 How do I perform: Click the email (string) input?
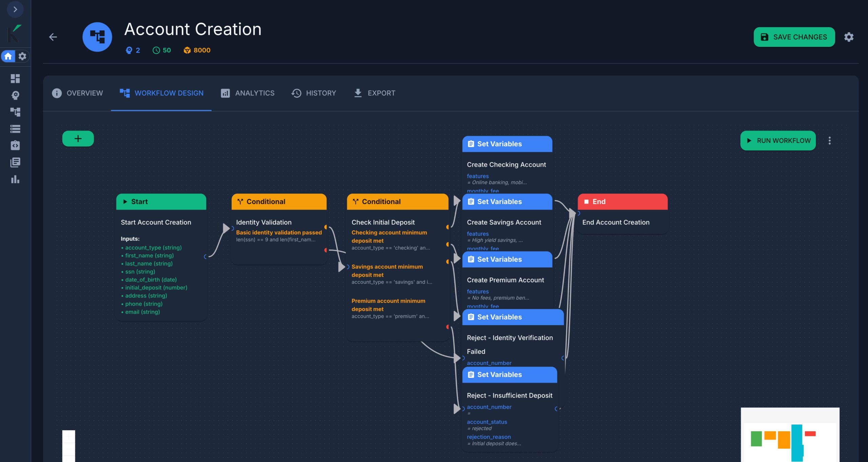(142, 312)
